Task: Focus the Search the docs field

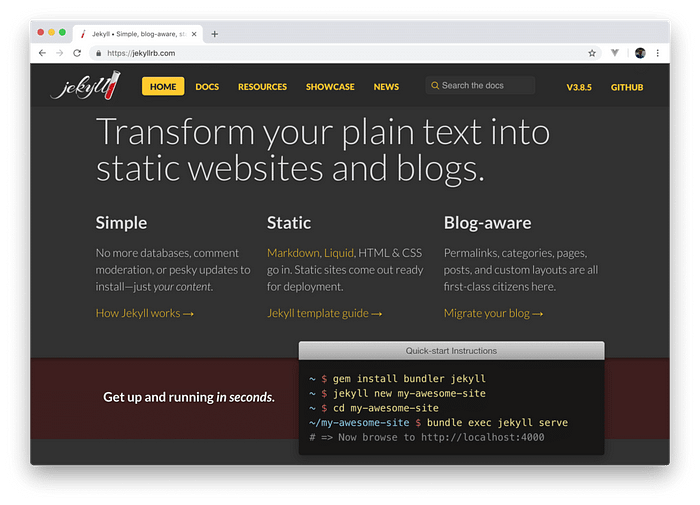Action: tap(480, 85)
